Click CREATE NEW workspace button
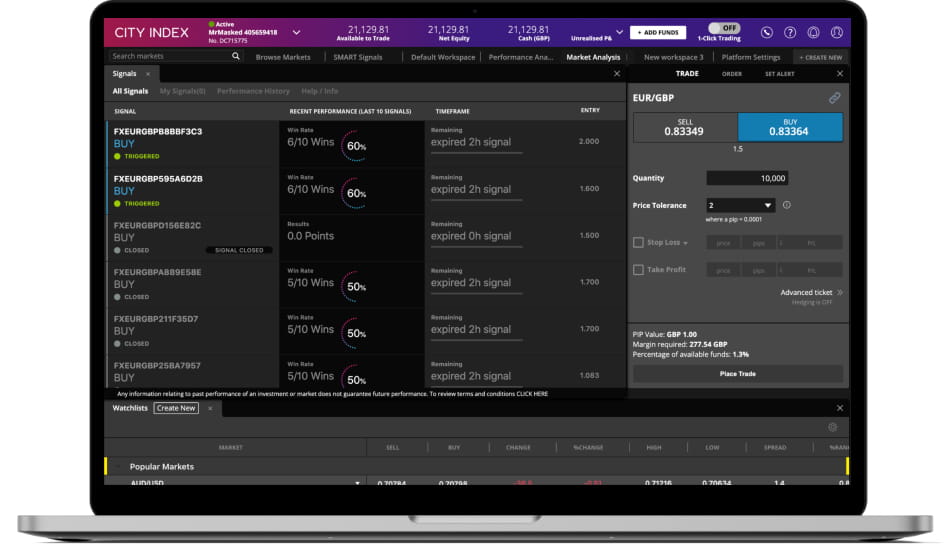 coord(820,58)
